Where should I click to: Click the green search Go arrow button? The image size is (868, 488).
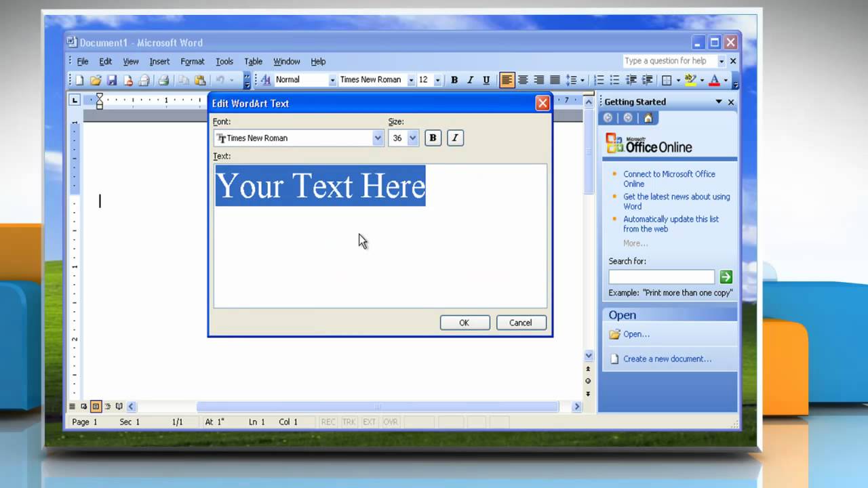tap(726, 277)
